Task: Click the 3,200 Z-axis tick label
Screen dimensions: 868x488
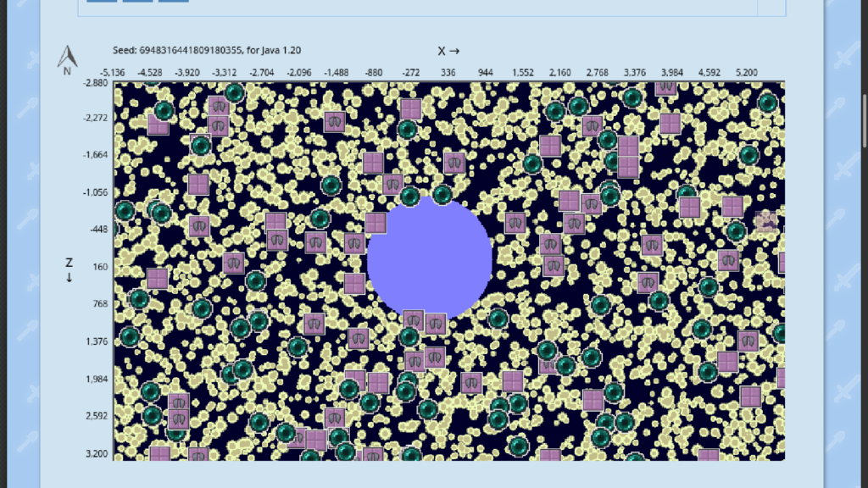Action: [x=96, y=454]
